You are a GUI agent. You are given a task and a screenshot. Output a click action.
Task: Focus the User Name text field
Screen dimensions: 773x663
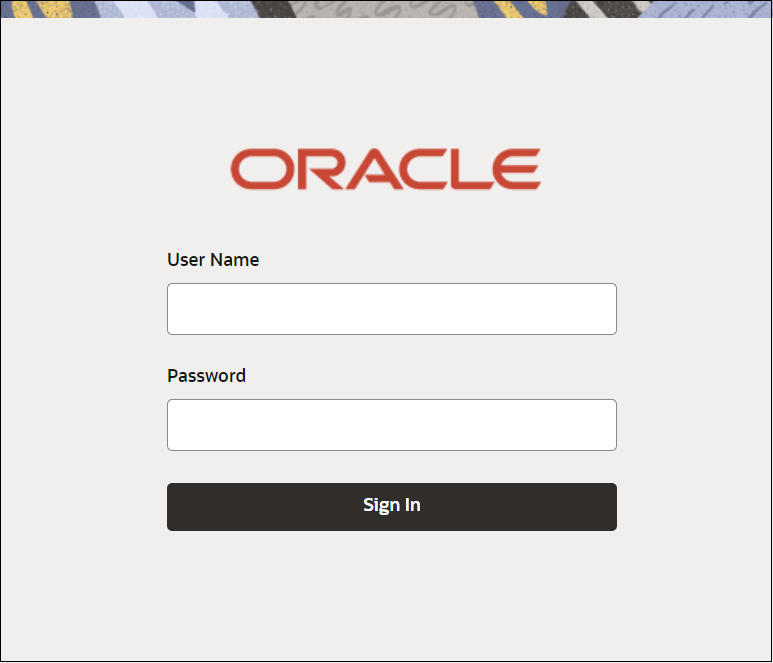391,309
